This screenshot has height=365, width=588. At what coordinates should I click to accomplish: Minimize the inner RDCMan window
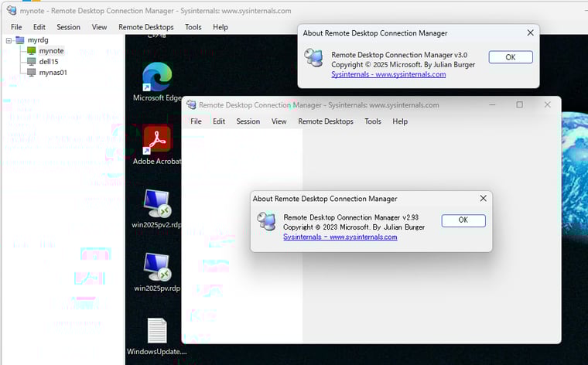(x=492, y=105)
